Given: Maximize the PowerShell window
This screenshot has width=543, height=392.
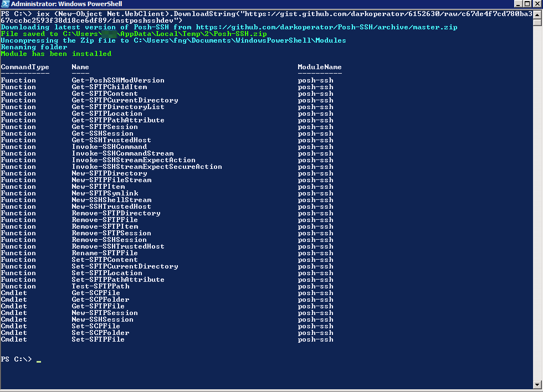Looking at the screenshot, I should 527,4.
